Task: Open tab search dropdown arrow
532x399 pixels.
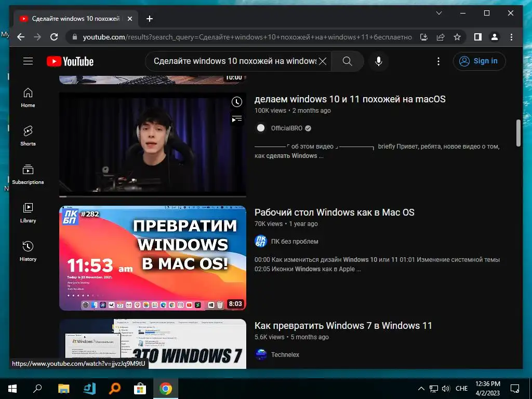Action: (x=438, y=13)
